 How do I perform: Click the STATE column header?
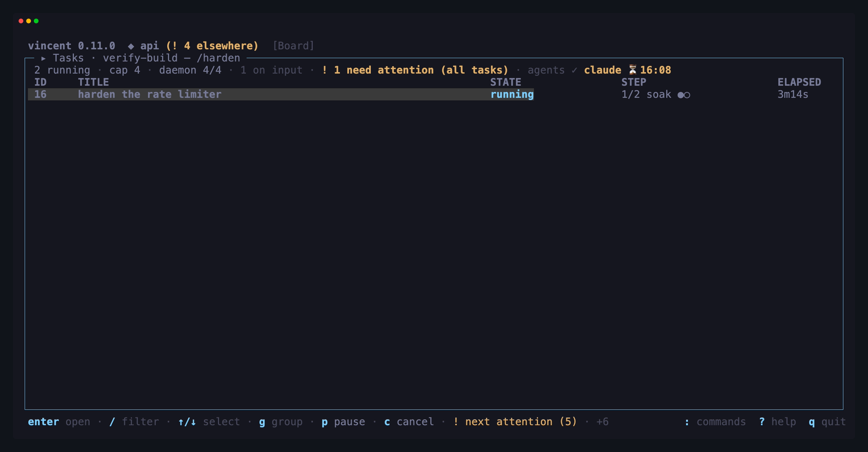506,82
